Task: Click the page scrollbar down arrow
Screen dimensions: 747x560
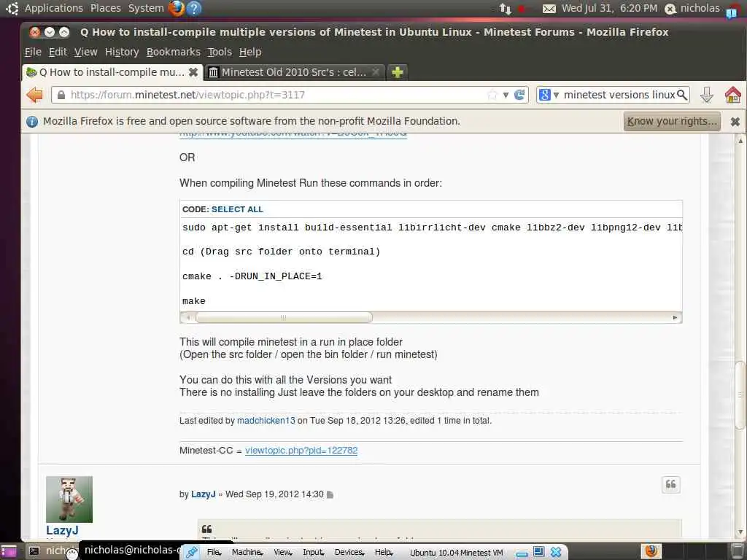Action: click(740, 532)
